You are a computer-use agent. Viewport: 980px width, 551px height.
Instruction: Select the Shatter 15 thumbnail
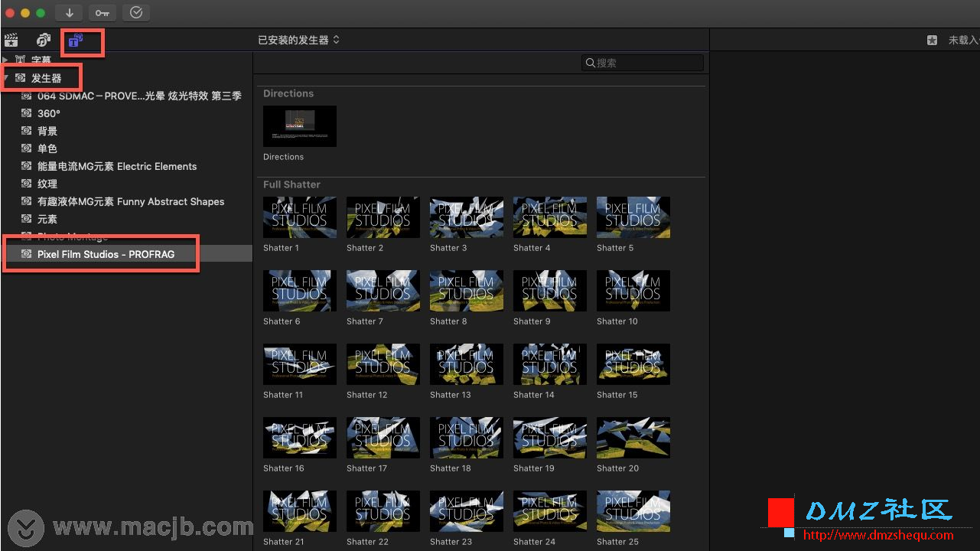(633, 364)
